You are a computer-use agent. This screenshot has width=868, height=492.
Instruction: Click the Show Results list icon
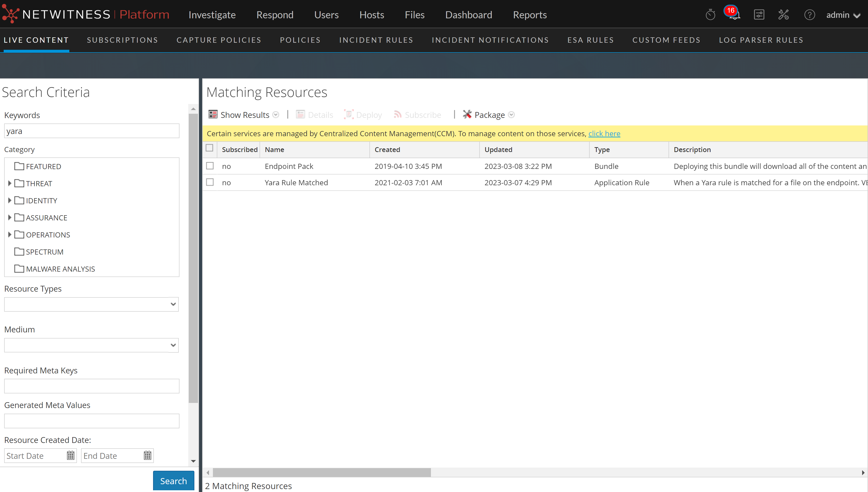(213, 114)
